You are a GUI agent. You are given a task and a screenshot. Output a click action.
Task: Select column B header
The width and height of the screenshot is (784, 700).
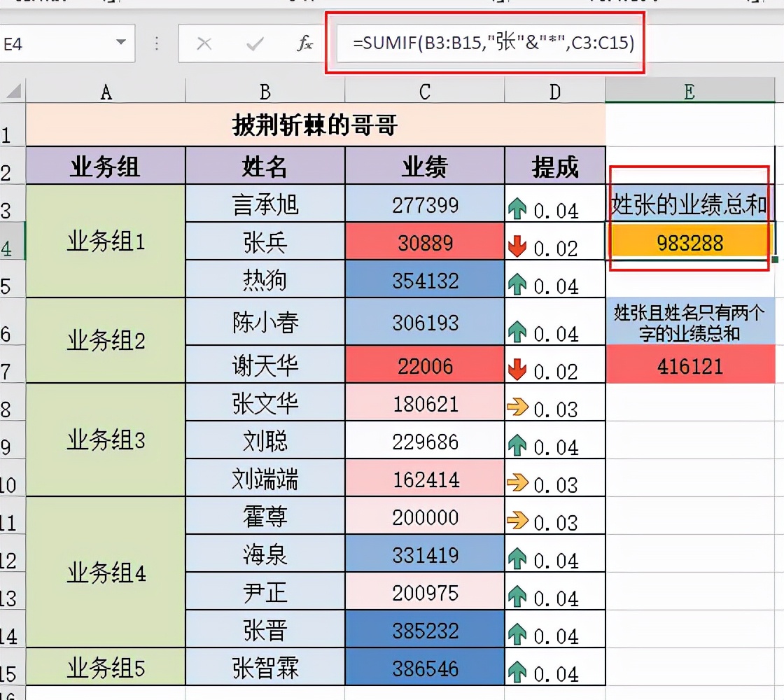[265, 92]
